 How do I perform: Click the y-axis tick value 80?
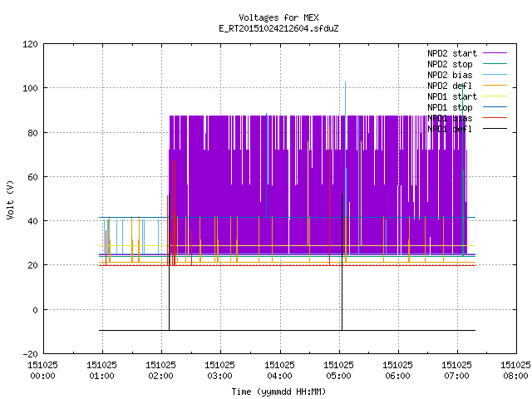tap(32, 133)
